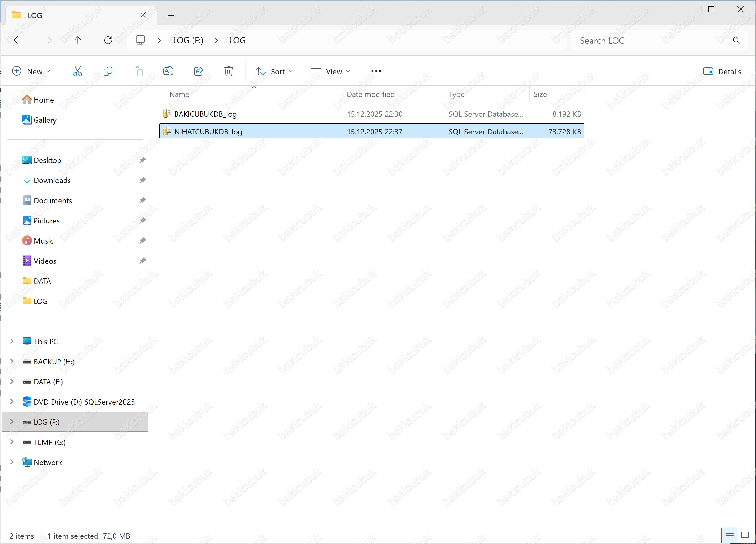Image resolution: width=756 pixels, height=544 pixels.
Task: Click LOG (F:) breadcrumb in address bar
Action: coord(188,40)
